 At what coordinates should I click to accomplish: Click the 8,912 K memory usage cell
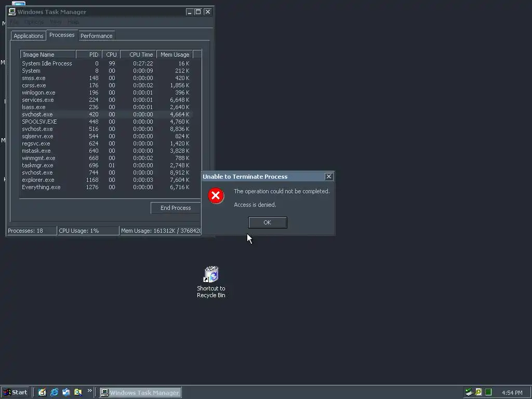click(179, 172)
